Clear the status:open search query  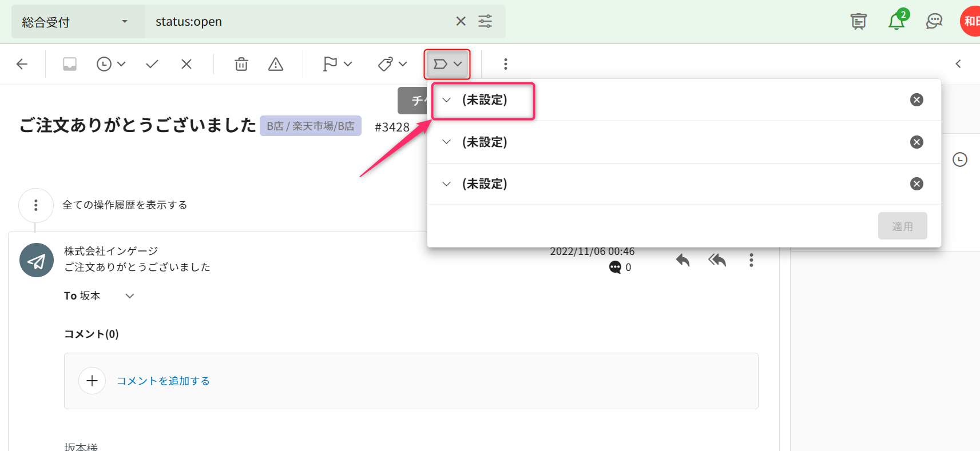coord(461,22)
